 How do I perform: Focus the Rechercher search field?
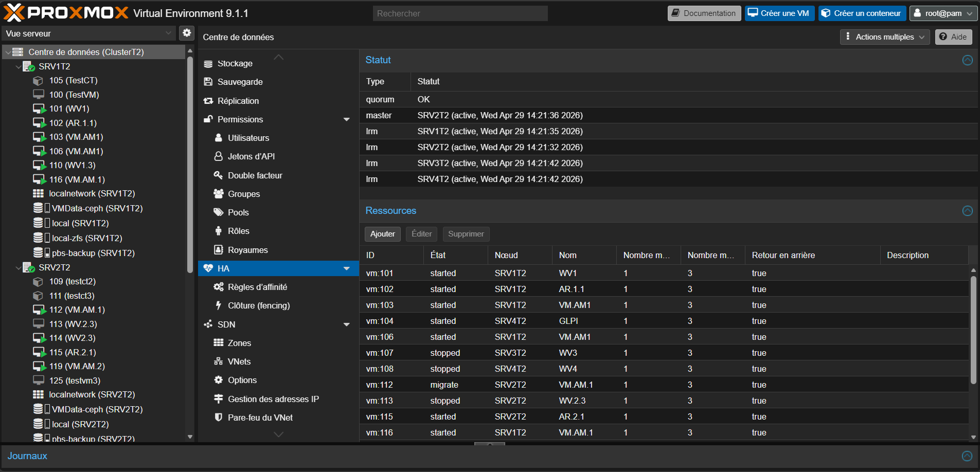pyautogui.click(x=460, y=13)
